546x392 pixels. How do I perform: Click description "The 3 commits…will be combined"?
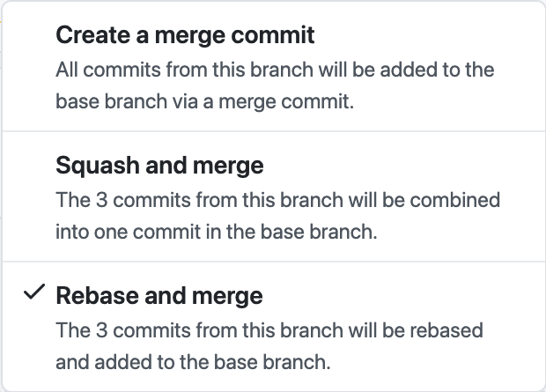(x=277, y=199)
